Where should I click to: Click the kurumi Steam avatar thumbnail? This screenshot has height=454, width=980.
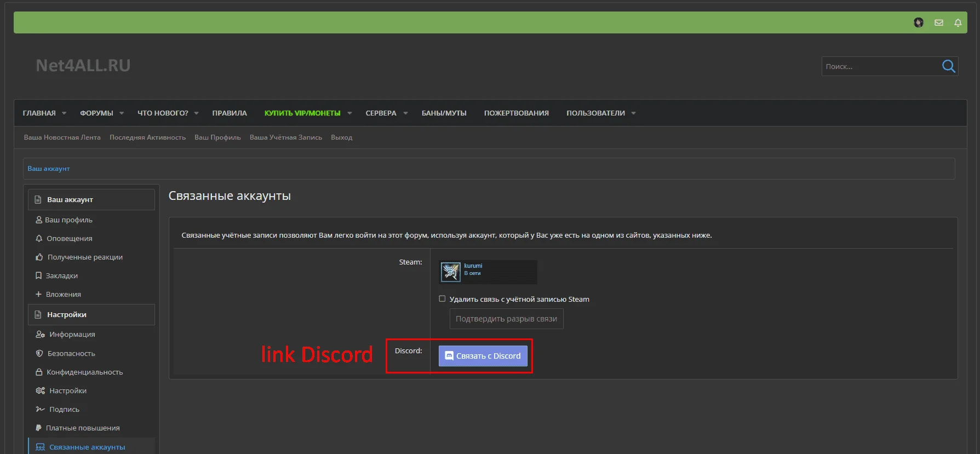click(451, 272)
